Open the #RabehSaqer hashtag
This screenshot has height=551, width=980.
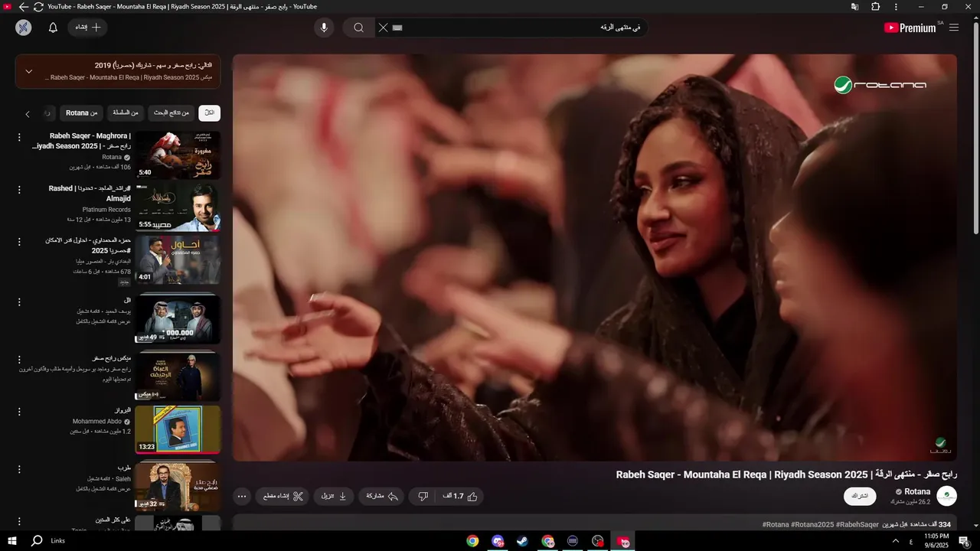pyautogui.click(x=857, y=524)
